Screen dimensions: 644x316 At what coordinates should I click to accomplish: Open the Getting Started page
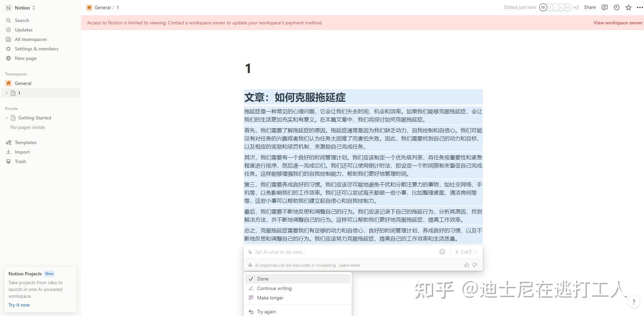tap(34, 118)
